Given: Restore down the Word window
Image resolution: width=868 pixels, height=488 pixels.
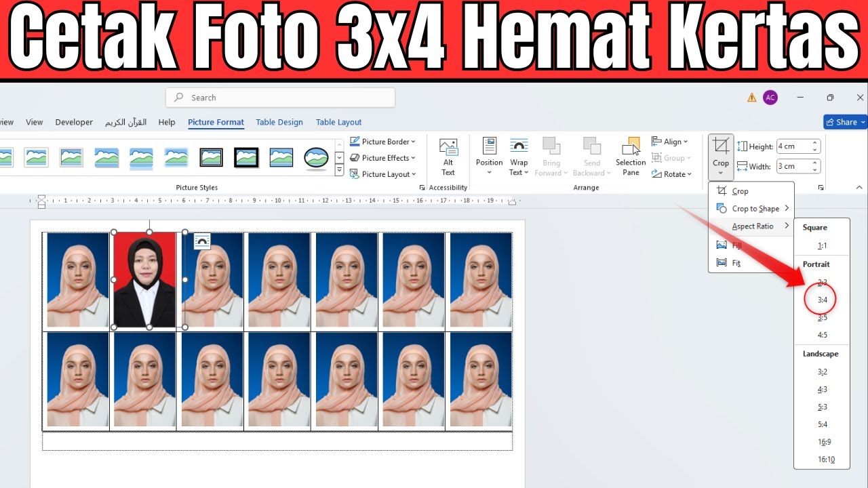Looking at the screenshot, I should (x=830, y=98).
